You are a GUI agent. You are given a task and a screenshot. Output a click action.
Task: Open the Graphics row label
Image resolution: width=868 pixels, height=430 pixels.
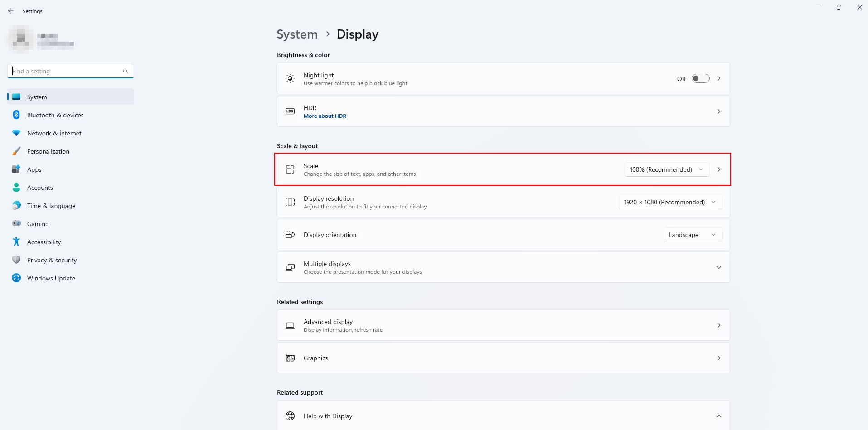(x=316, y=358)
